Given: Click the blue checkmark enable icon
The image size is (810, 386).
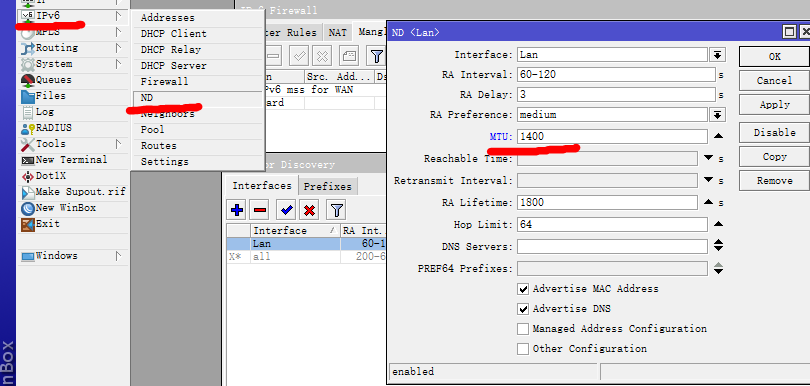Looking at the screenshot, I should point(287,210).
